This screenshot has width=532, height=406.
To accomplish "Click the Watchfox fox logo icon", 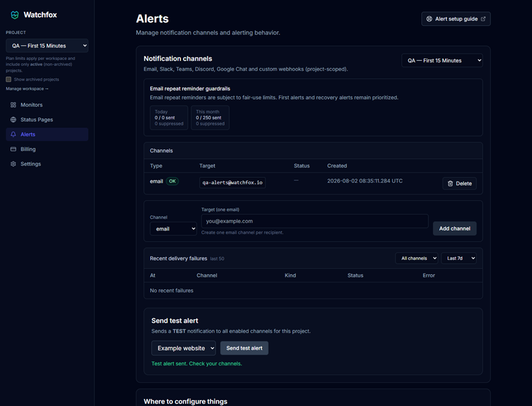I will [15, 15].
